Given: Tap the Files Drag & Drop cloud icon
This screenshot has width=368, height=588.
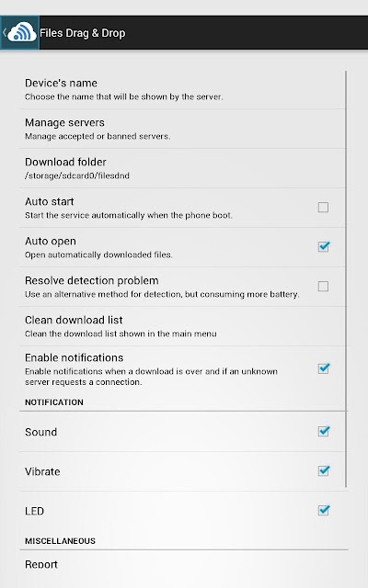Looking at the screenshot, I should [x=22, y=33].
